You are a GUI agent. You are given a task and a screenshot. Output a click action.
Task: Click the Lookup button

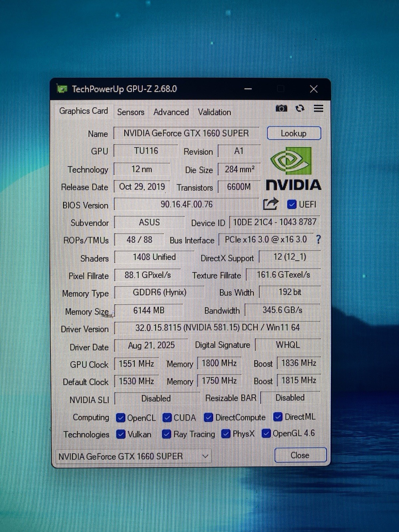click(294, 133)
